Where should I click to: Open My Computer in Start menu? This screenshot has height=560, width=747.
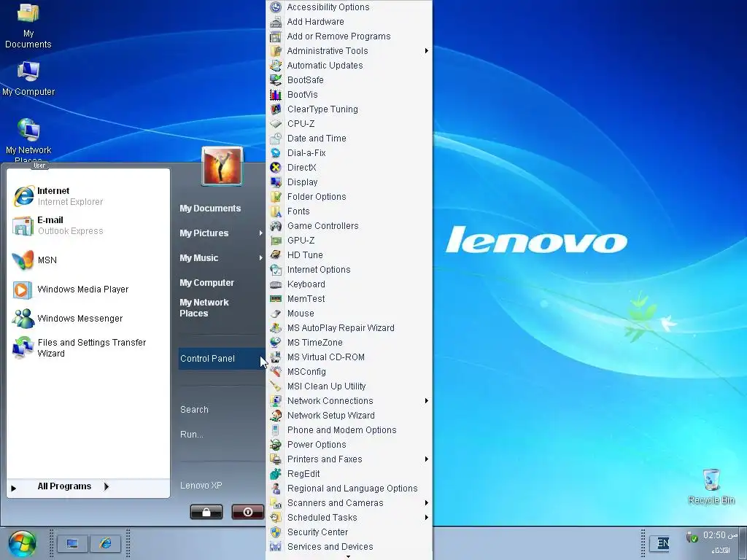point(206,282)
